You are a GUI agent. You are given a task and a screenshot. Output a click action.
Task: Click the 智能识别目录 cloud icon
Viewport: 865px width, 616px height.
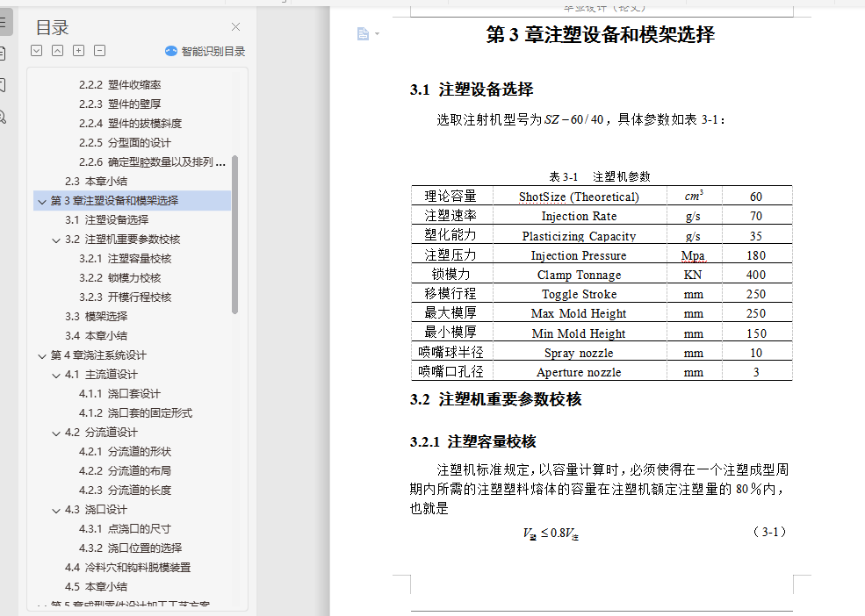pyautogui.click(x=171, y=51)
